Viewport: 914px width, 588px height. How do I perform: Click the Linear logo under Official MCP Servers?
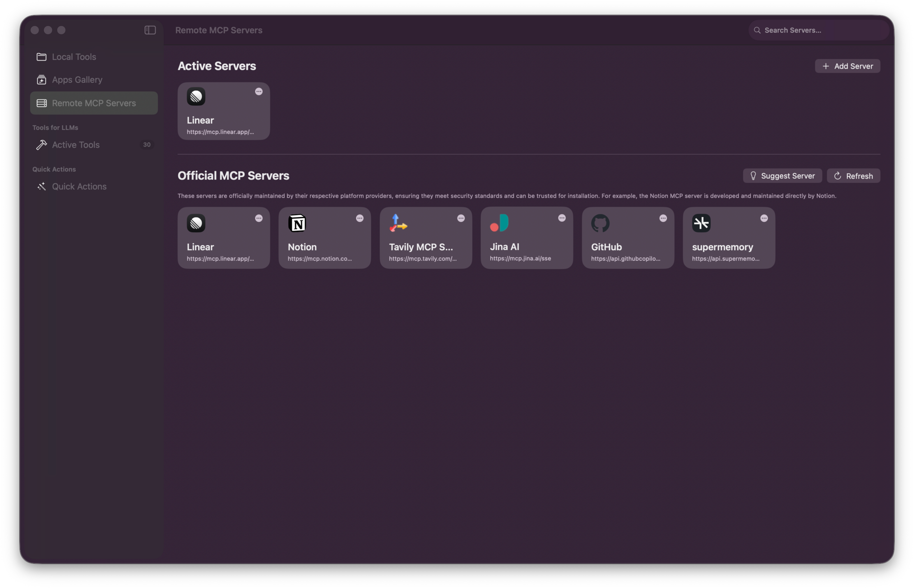[x=196, y=223]
